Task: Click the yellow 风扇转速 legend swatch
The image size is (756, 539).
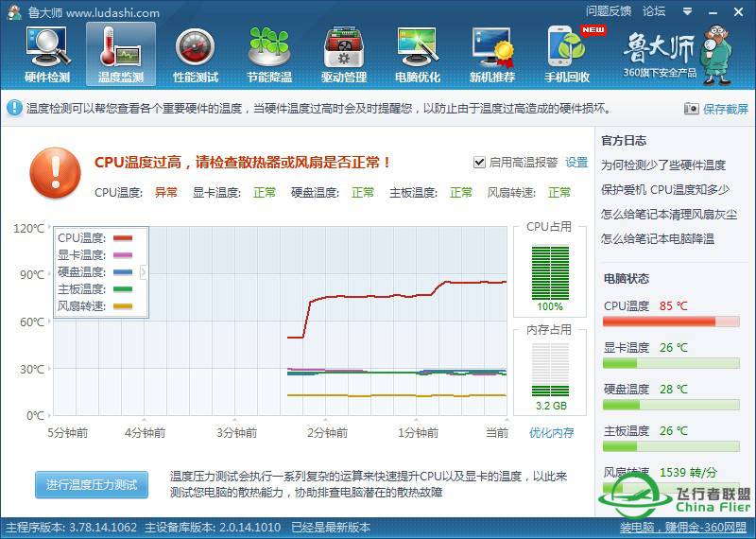Action: pos(123,306)
